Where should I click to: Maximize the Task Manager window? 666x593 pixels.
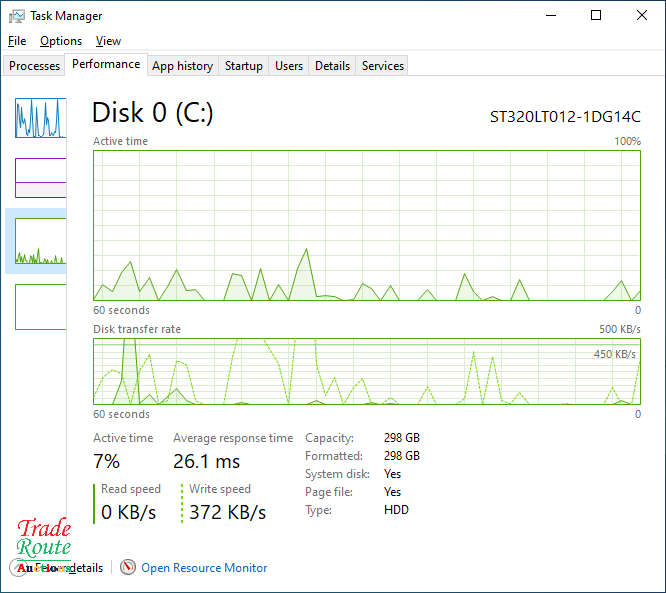[596, 16]
